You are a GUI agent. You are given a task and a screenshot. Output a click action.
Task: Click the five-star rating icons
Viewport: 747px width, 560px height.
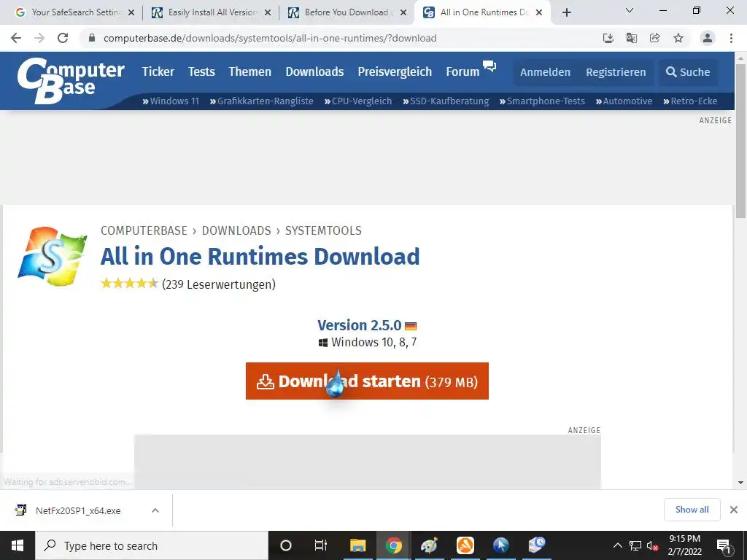(x=129, y=284)
